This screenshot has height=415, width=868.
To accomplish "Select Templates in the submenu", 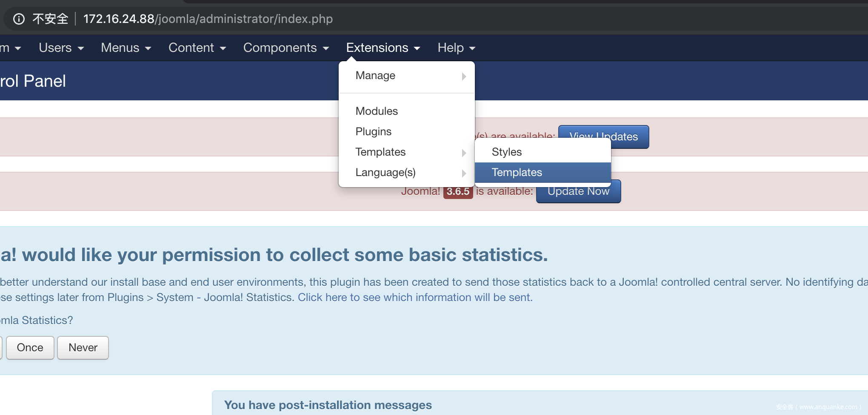I will pos(517,173).
